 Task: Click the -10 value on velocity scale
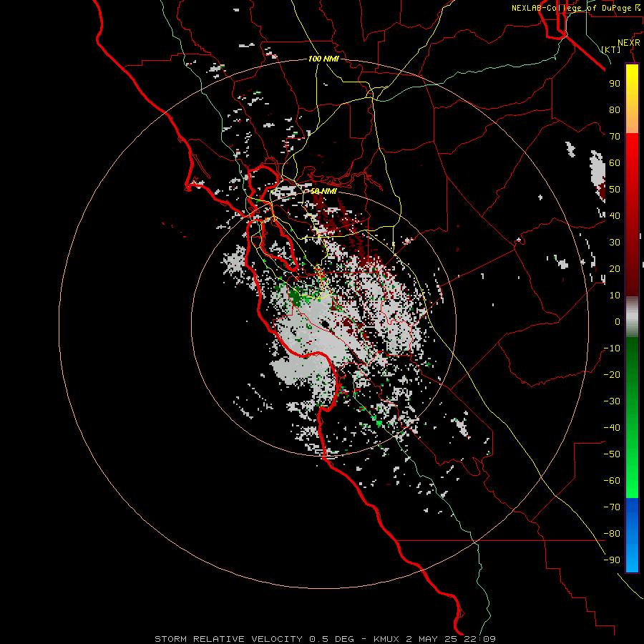[x=612, y=348]
